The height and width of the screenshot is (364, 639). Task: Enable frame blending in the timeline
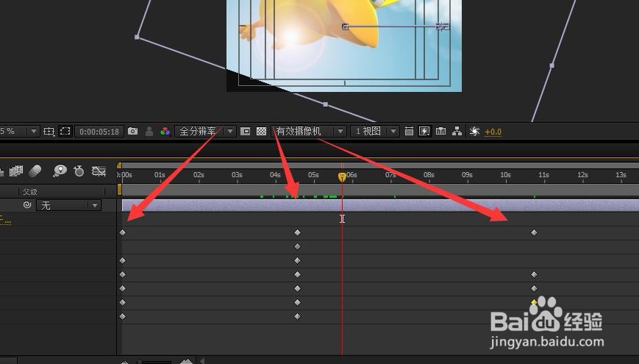click(x=16, y=171)
